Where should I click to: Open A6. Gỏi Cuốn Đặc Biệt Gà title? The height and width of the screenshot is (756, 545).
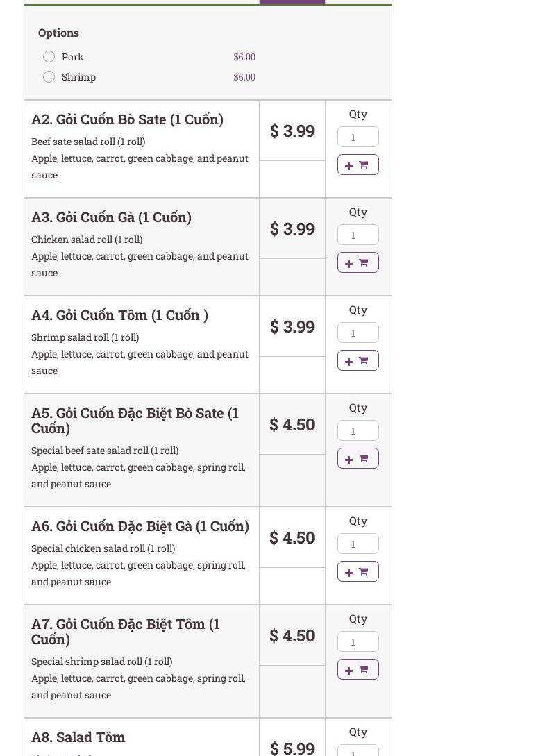coord(140,526)
